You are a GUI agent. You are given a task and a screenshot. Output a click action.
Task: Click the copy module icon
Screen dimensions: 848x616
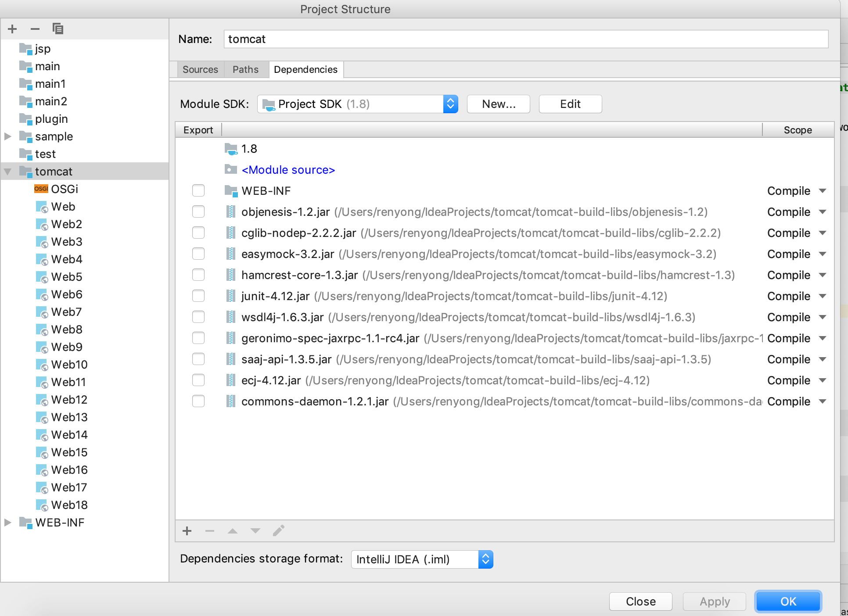57,29
